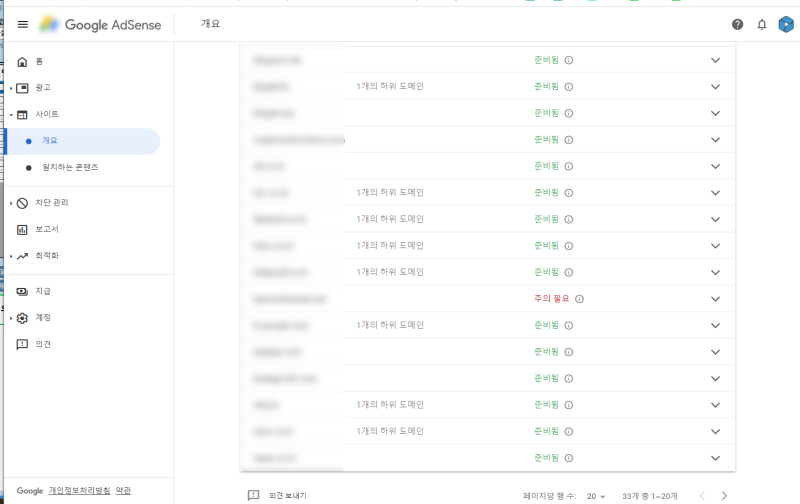Click the 33개 중 1~20개 count text
The width and height of the screenshot is (800, 504).
[650, 496]
